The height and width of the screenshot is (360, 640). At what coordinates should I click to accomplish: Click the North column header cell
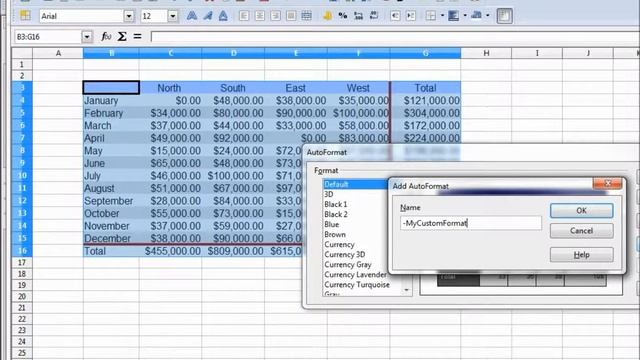pos(170,88)
